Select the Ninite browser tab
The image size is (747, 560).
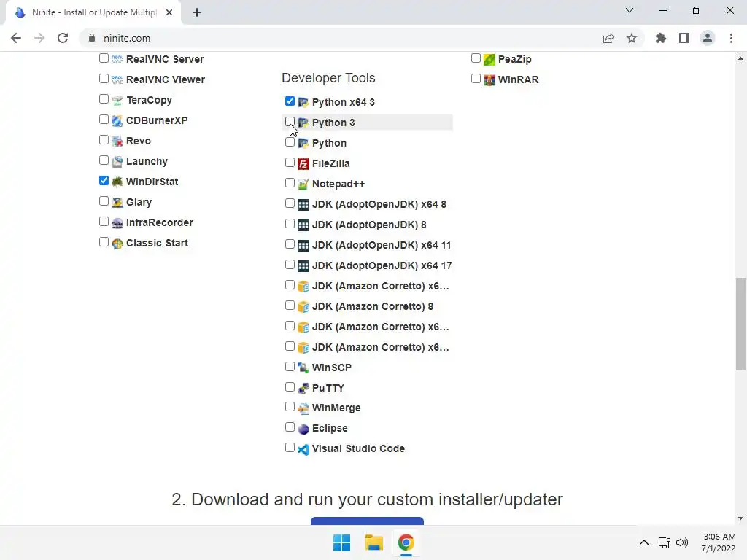coord(93,13)
